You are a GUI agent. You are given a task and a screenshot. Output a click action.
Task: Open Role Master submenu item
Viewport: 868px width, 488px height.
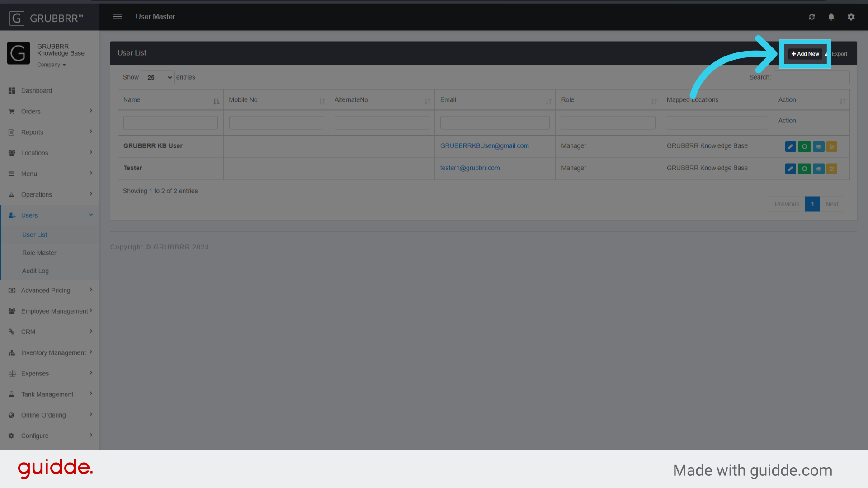coord(39,253)
